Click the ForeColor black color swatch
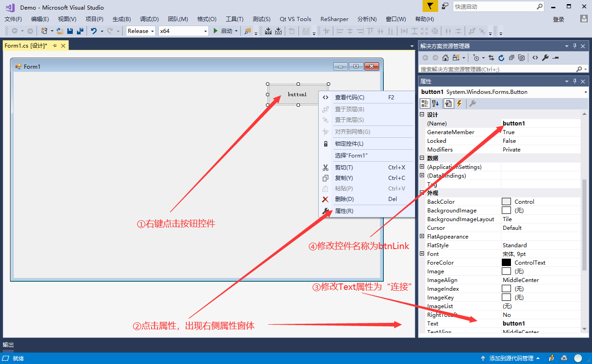Screen dimensions: 592x364 point(506,263)
